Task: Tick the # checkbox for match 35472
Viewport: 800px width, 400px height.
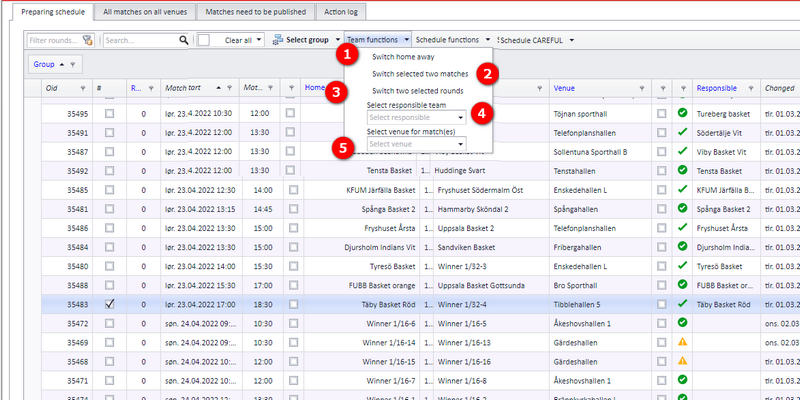Action: click(109, 323)
